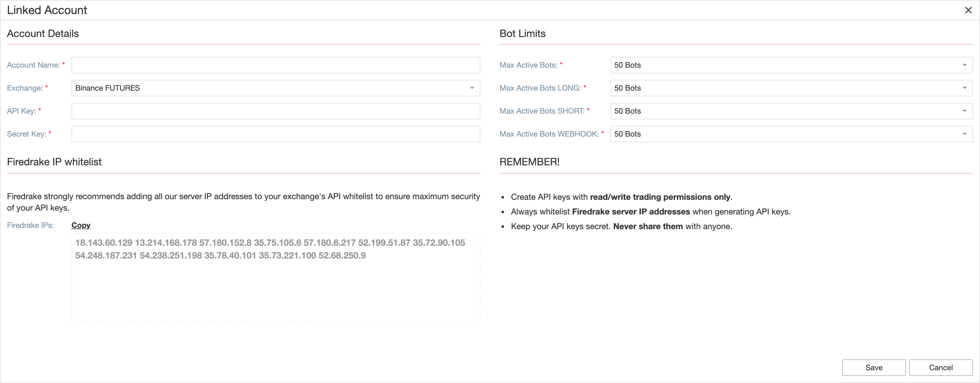Click the Account Name label
This screenshot has width=980, height=383.
[33, 65]
